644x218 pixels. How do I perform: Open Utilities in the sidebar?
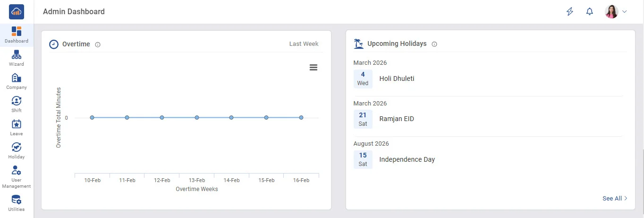[17, 203]
